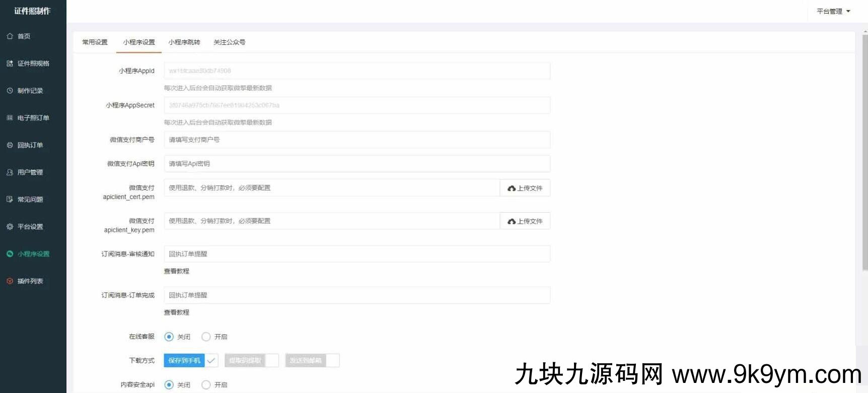Click the 订阅消息-审核通知 input field
Viewport: 868px width, 393px height.
(357, 254)
